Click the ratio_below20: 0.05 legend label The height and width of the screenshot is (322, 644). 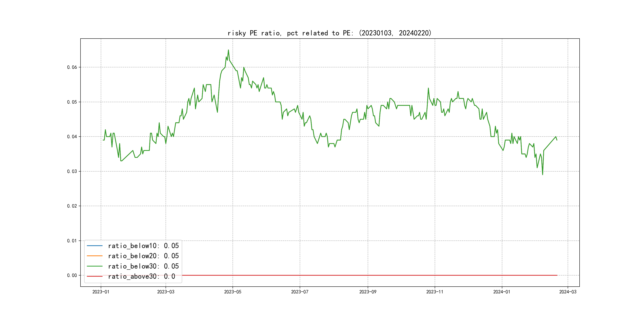[143, 256]
